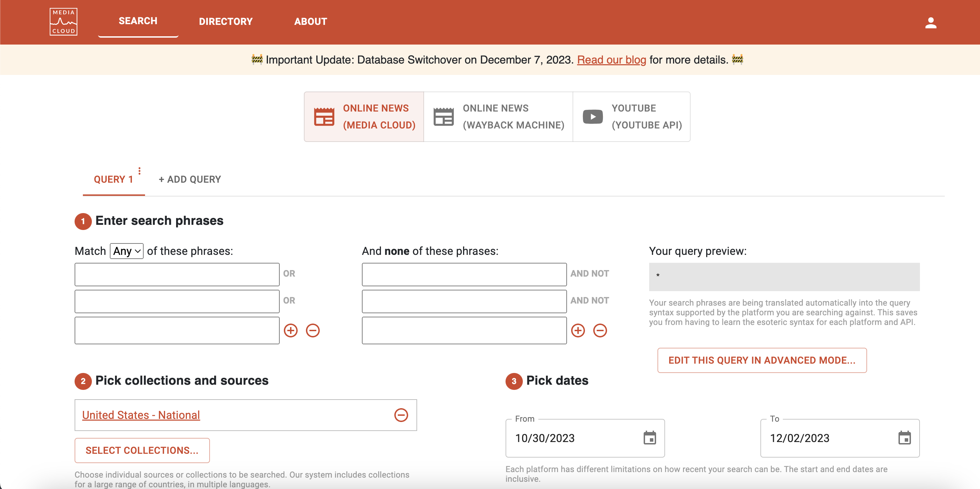Select Online News (Wayback Machine) platform
This screenshot has height=489, width=980.
pyautogui.click(x=498, y=117)
